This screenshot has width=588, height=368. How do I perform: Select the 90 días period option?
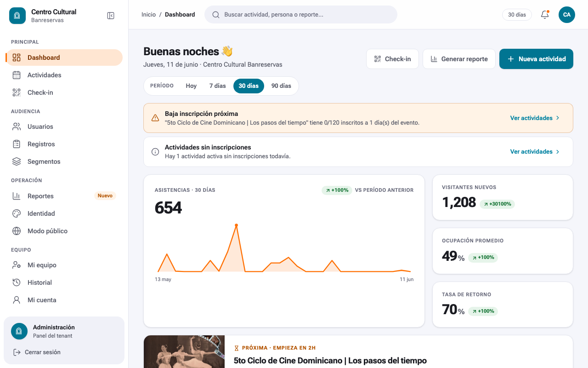(281, 86)
